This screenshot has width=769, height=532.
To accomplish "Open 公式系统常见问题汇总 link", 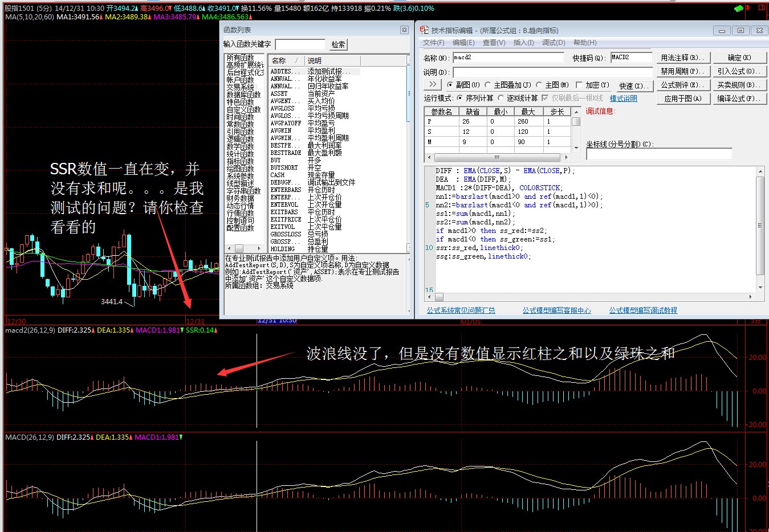I will tap(461, 310).
